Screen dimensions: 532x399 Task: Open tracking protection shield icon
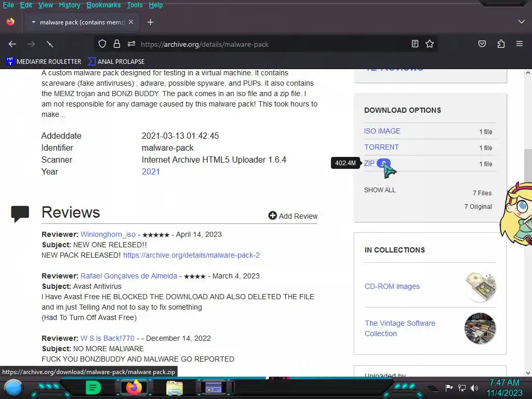click(102, 44)
